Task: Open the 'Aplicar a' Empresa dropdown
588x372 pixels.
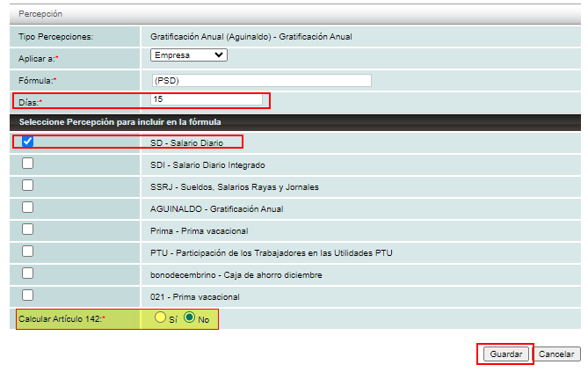Action: [x=188, y=55]
